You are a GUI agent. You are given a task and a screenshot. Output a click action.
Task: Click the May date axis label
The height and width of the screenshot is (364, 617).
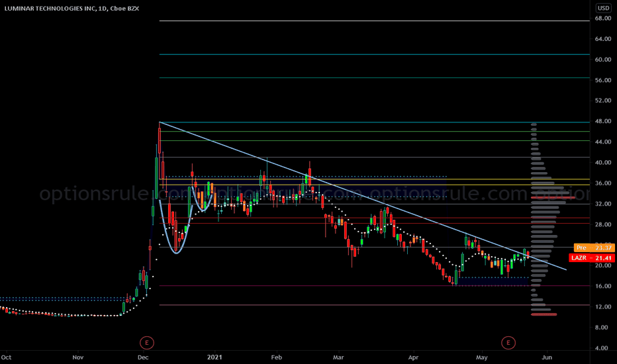482,357
